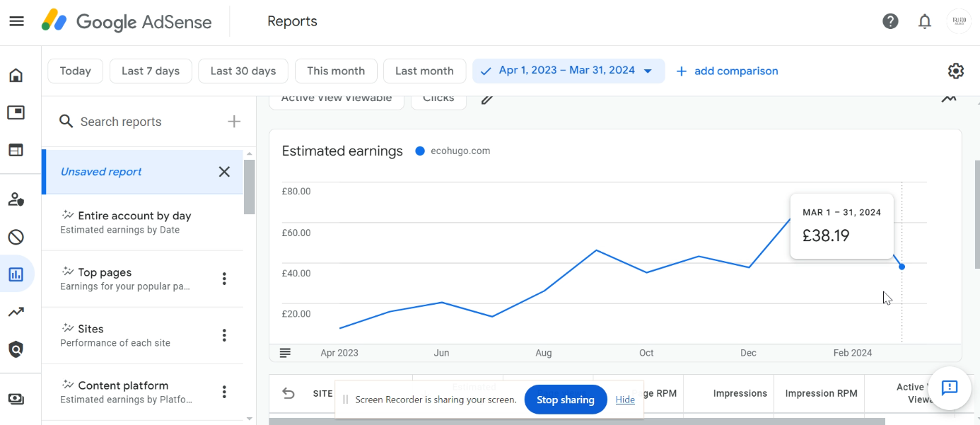Select Last month range

[424, 71]
